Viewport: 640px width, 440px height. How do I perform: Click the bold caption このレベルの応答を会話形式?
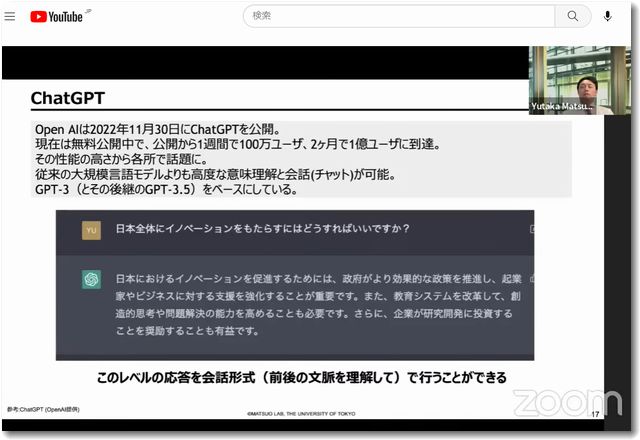coord(302,377)
